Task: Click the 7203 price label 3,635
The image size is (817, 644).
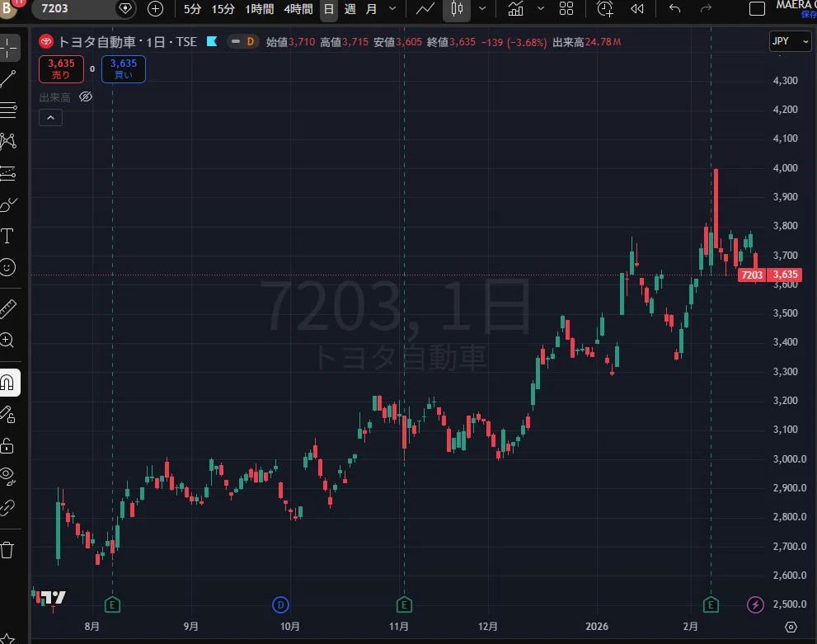Action: tap(769, 275)
